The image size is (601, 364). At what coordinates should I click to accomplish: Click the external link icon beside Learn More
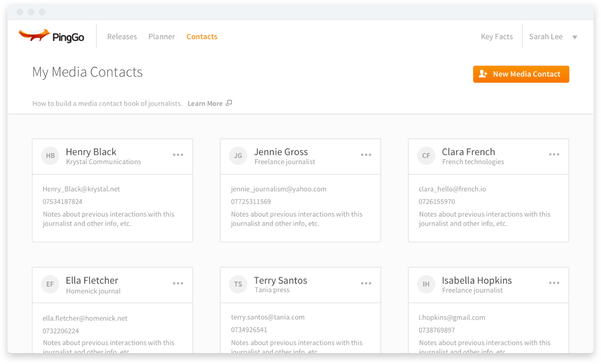[229, 103]
